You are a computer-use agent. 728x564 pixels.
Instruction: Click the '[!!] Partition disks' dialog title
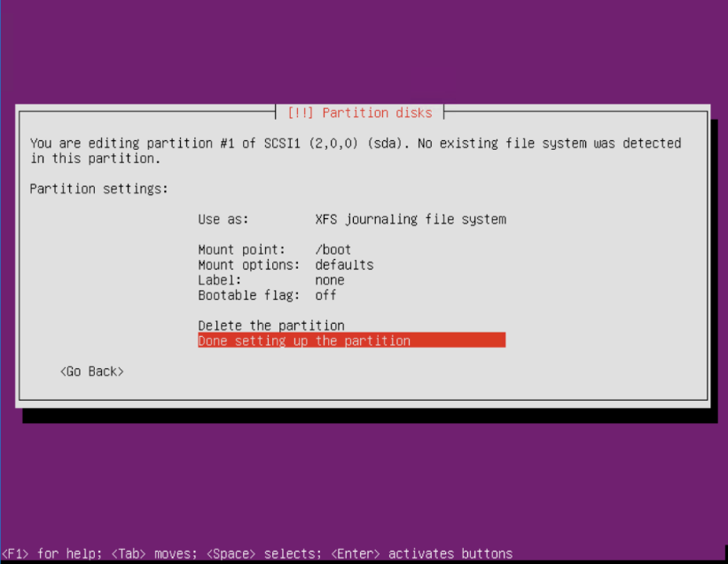point(360,113)
